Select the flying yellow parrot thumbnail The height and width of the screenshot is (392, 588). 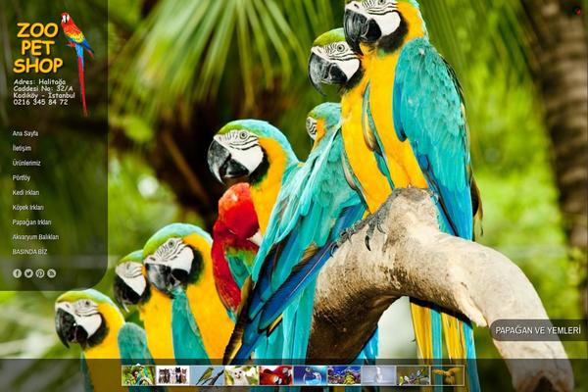pyautogui.click(x=448, y=375)
